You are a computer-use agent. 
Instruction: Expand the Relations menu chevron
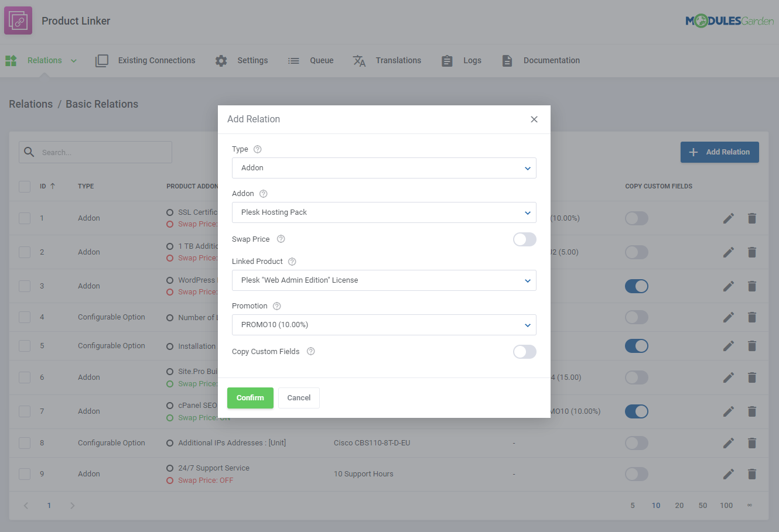point(74,61)
